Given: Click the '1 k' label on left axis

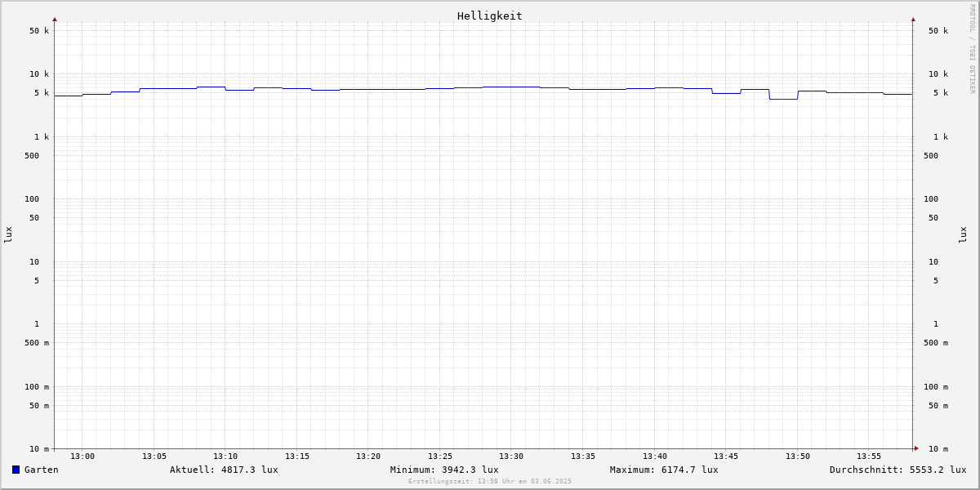Looking at the screenshot, I should pyautogui.click(x=42, y=137).
